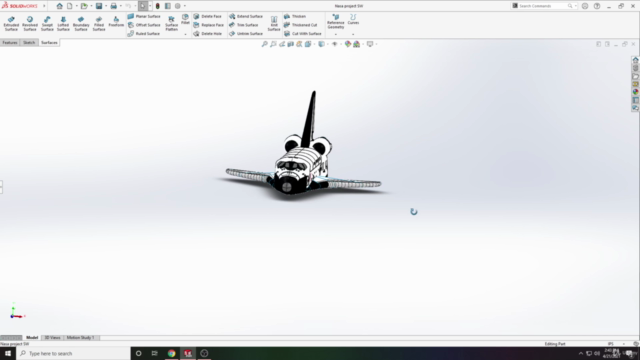Screen dimensions: 640x360
Task: Click the New document icon
Action: point(70,6)
